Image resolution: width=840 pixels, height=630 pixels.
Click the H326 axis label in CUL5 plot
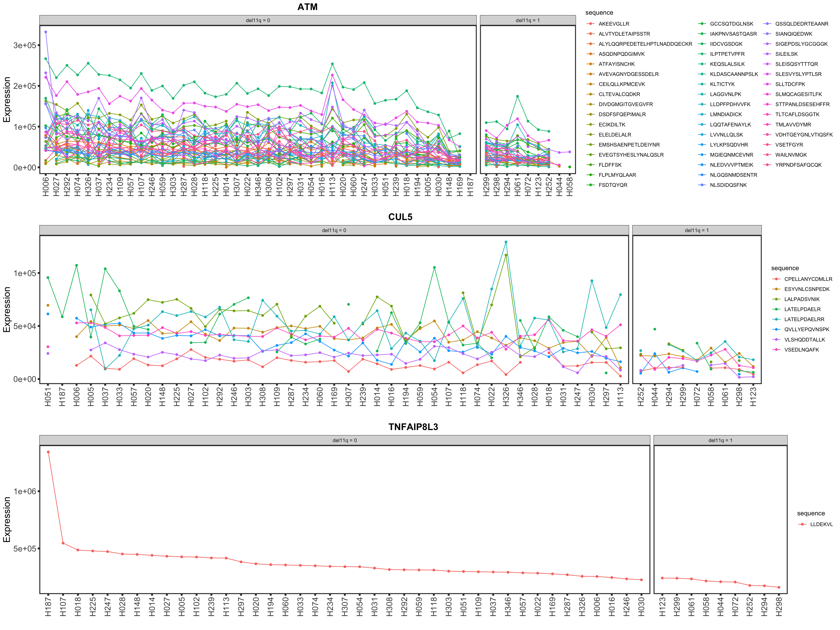[506, 396]
